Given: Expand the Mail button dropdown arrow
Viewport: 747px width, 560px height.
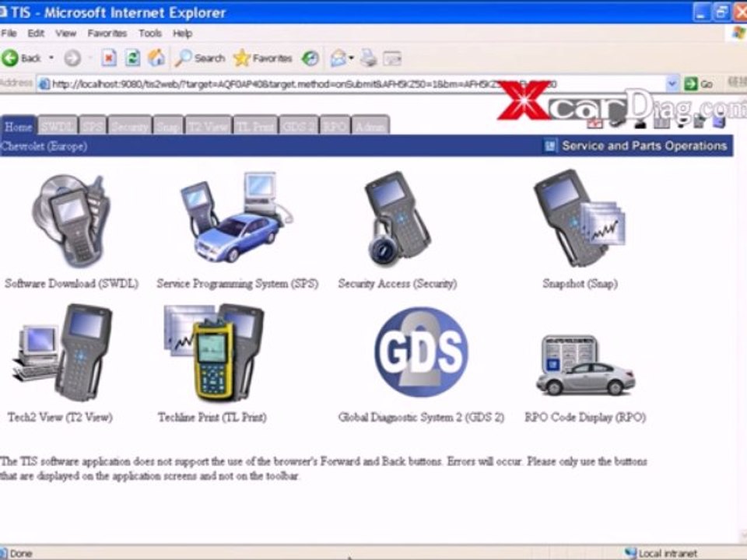Looking at the screenshot, I should 352,58.
